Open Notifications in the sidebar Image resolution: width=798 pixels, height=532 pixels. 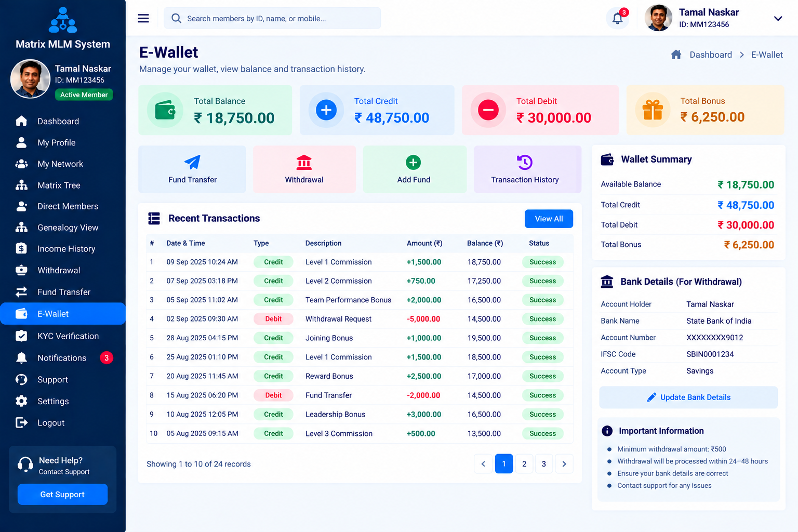tap(63, 358)
